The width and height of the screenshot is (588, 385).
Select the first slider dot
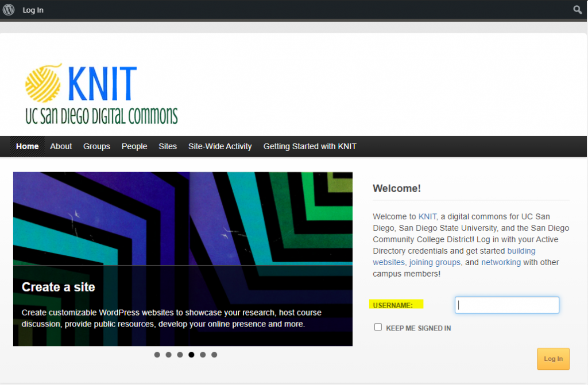tap(157, 355)
